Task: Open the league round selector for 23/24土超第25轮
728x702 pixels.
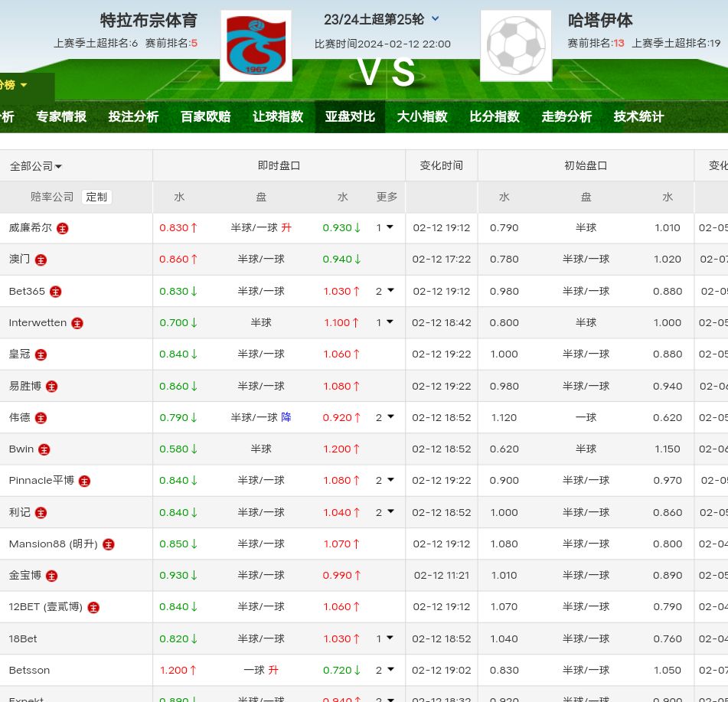Action: click(x=435, y=19)
